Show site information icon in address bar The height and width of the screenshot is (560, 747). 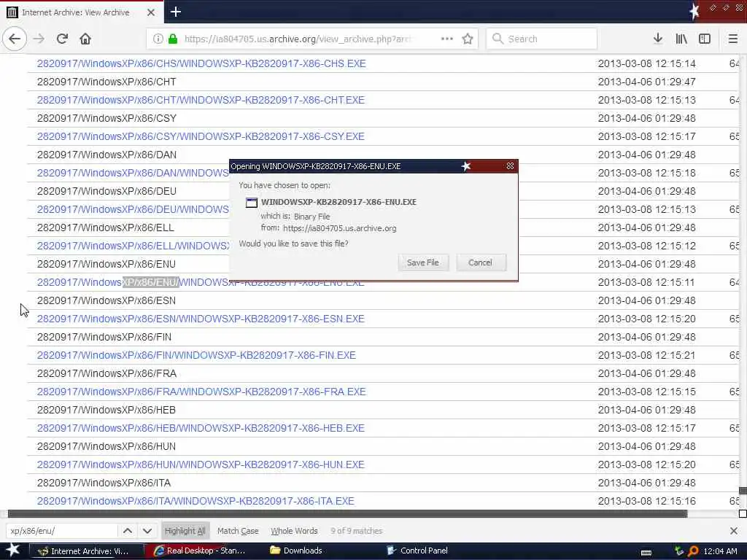pyautogui.click(x=158, y=39)
